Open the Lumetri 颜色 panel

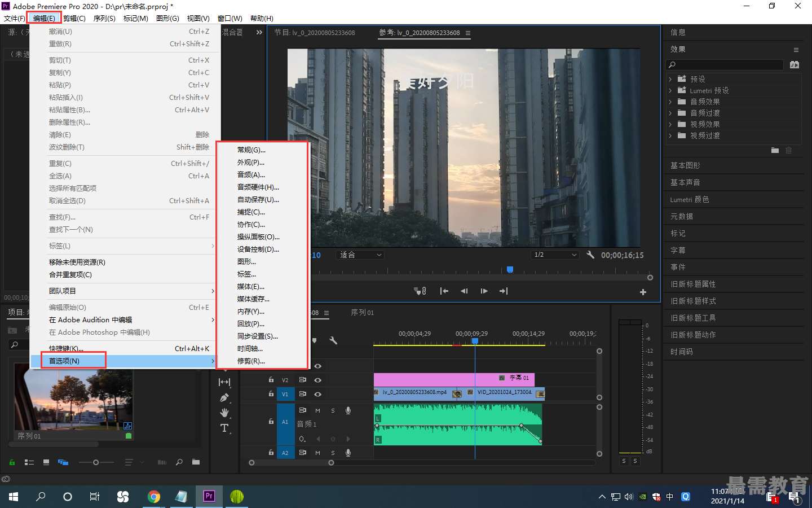pyautogui.click(x=690, y=199)
